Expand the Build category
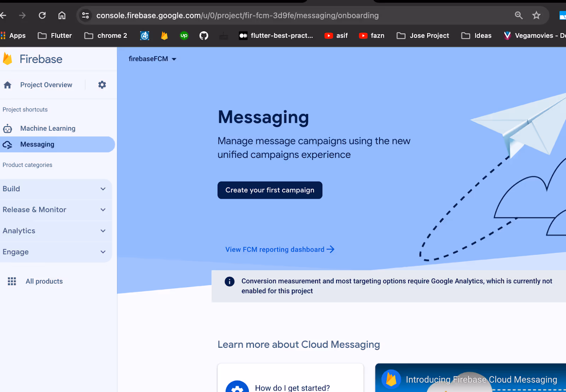The height and width of the screenshot is (392, 566). pyautogui.click(x=56, y=189)
